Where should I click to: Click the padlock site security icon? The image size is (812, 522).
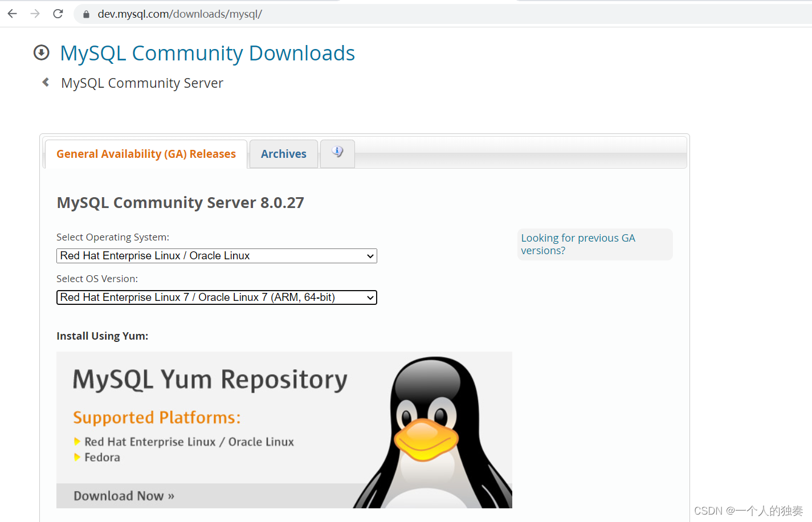pos(86,14)
